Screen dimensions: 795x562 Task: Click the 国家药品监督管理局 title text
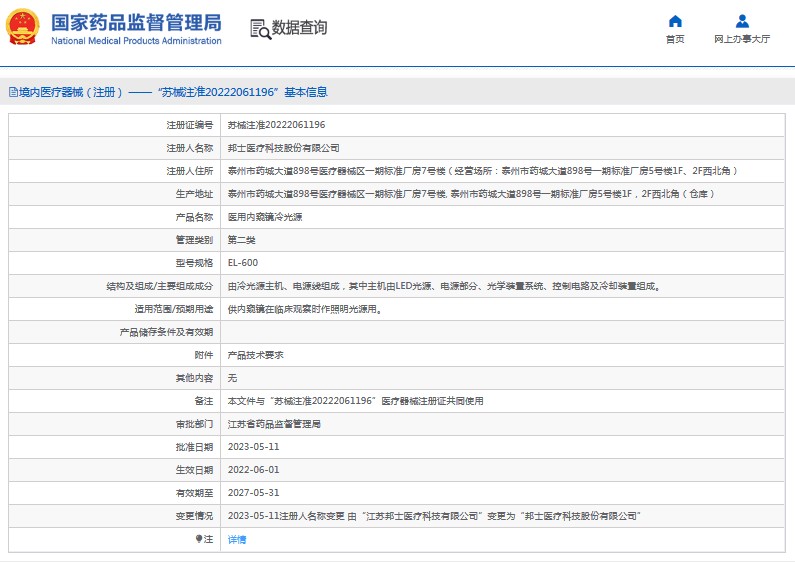136,23
